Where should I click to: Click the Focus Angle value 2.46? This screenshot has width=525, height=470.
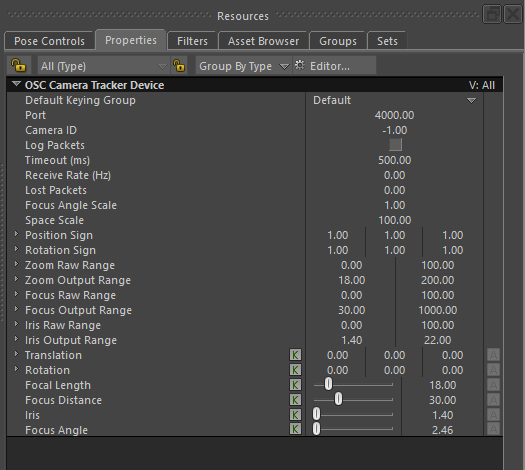(x=443, y=430)
